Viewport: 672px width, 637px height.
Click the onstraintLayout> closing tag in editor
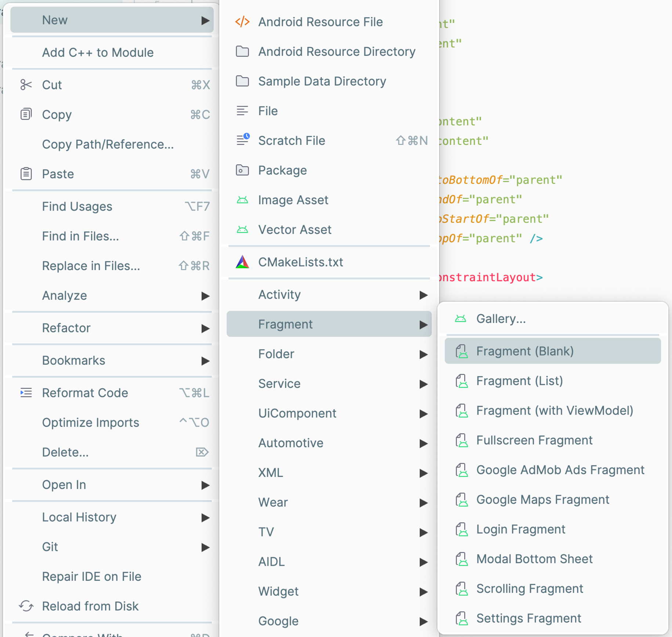pyautogui.click(x=490, y=277)
